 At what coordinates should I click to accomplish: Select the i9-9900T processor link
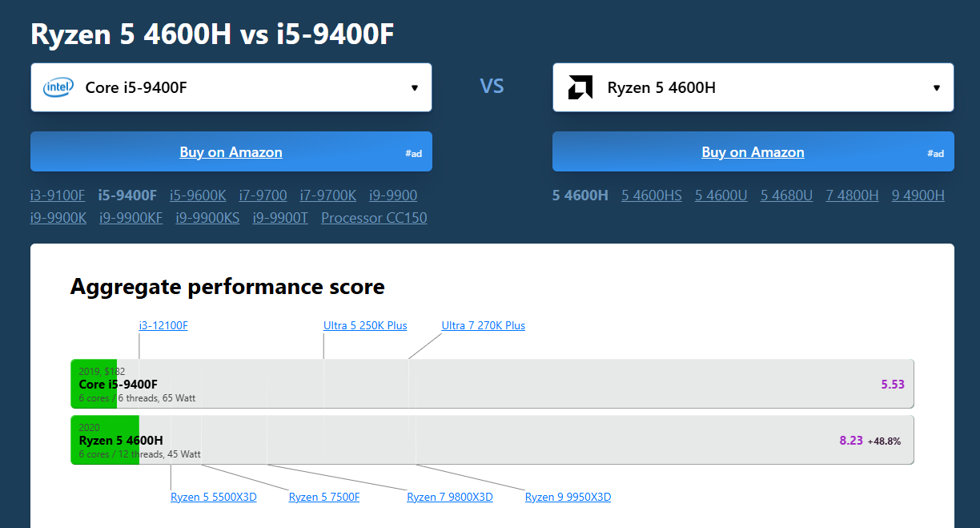280,217
